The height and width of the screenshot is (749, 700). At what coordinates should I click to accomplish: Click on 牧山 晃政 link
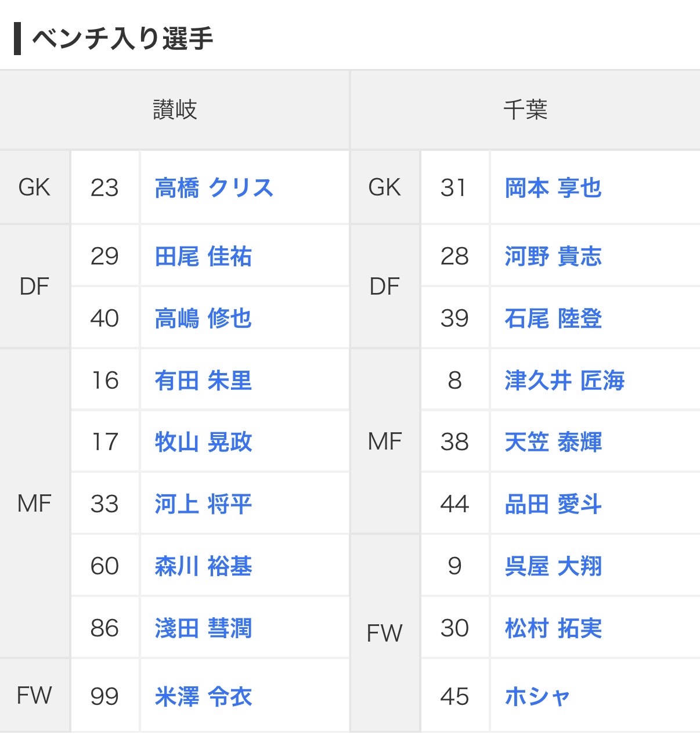coord(203,442)
